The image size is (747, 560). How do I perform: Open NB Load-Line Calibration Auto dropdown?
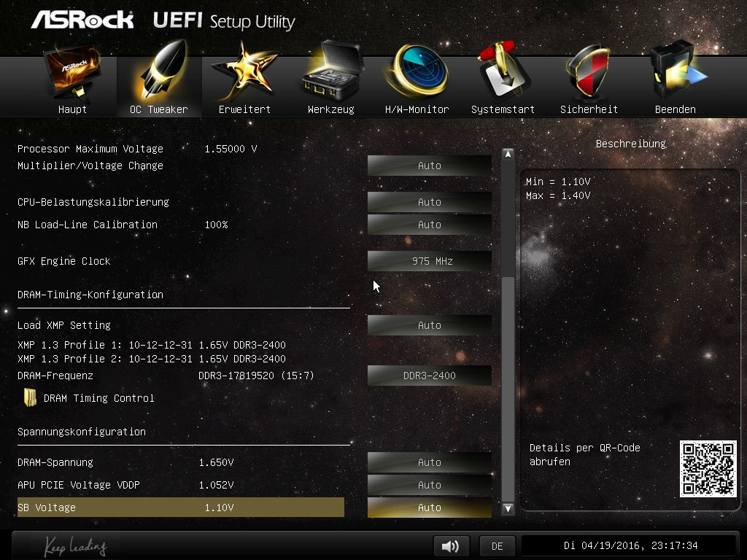(x=429, y=225)
